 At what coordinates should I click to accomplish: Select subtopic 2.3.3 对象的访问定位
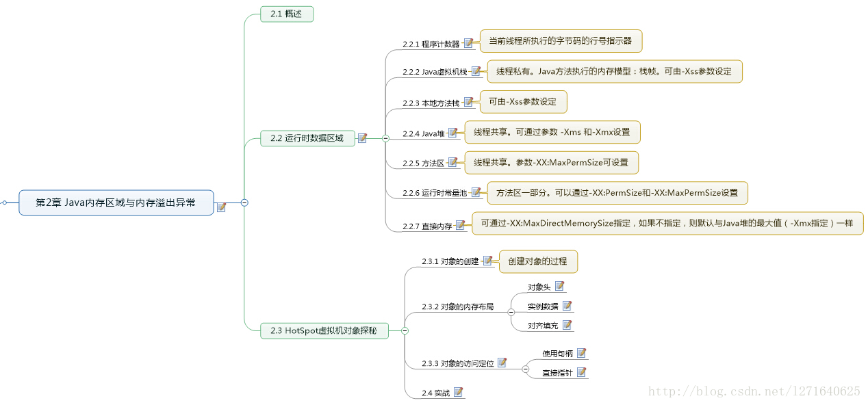pyautogui.click(x=457, y=363)
